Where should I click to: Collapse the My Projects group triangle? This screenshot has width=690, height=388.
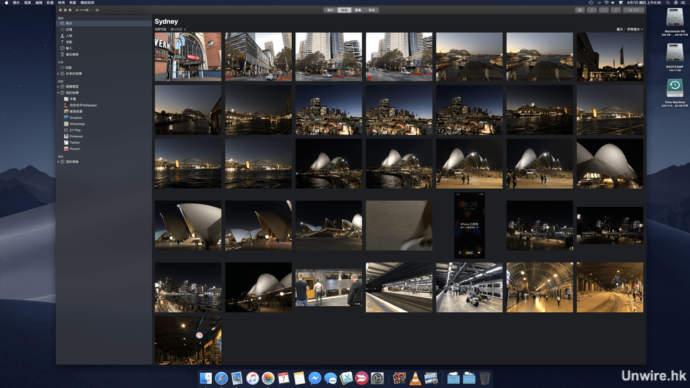point(58,162)
